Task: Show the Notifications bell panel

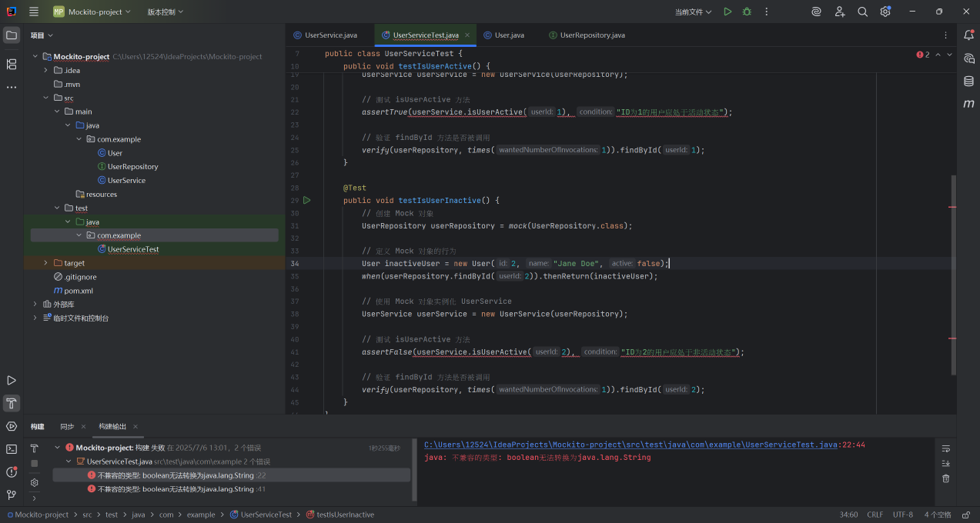Action: [968, 34]
